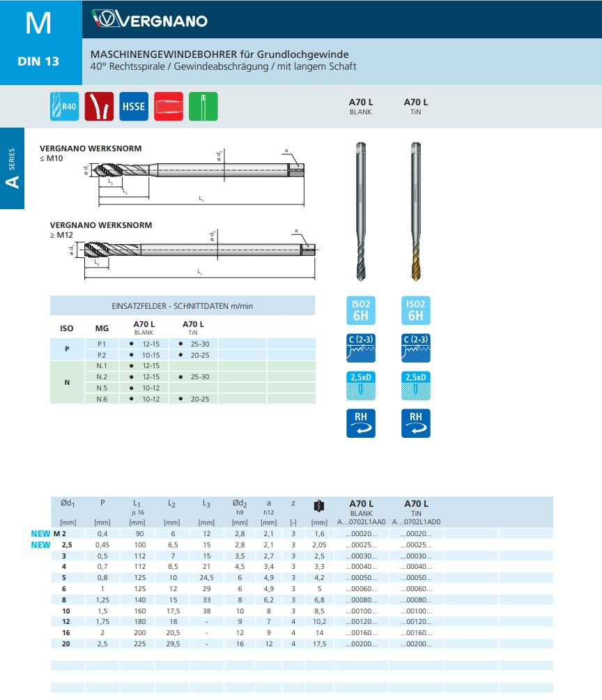Click the gold-tipped A70 L TiN tap photo
Viewport: 602px width, 700px height.
click(416, 211)
